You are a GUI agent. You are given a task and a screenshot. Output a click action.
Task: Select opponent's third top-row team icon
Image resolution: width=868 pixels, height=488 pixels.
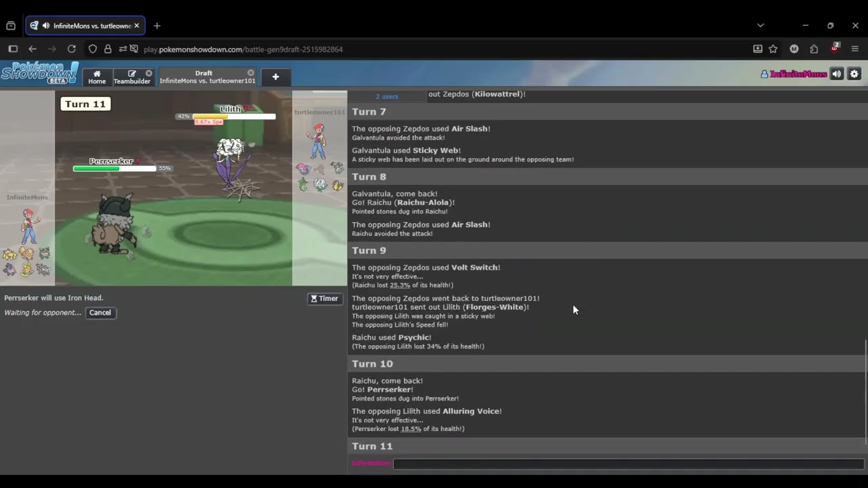(337, 169)
